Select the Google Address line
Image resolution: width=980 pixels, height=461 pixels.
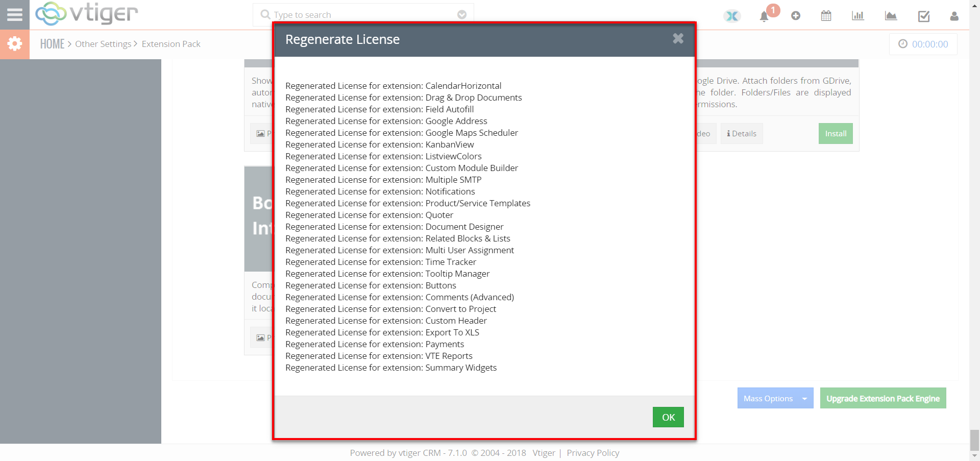click(386, 121)
